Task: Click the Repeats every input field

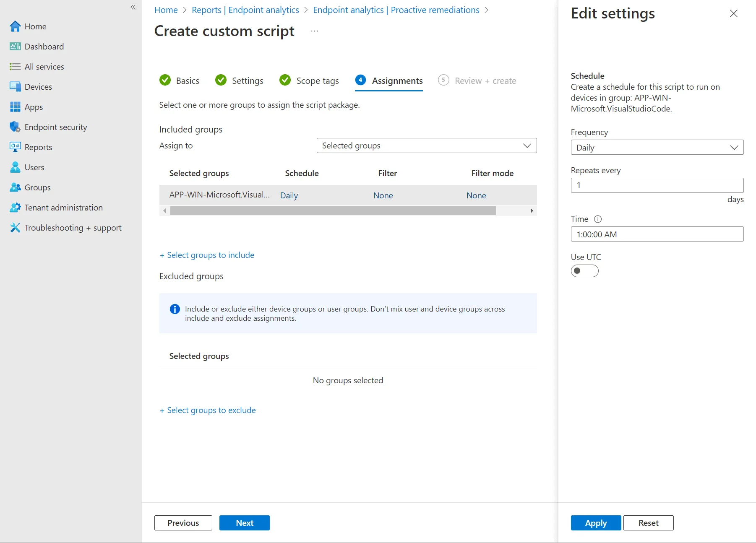Action: tap(657, 185)
